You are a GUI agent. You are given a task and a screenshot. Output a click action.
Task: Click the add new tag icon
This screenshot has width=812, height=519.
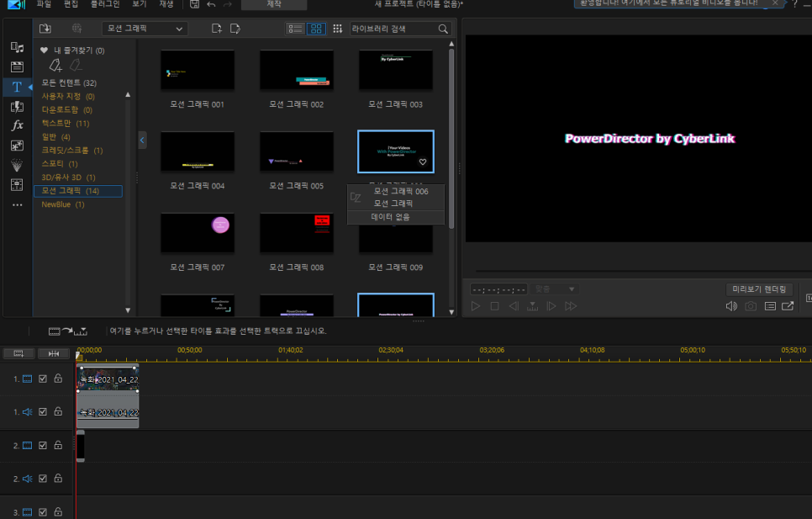click(55, 66)
